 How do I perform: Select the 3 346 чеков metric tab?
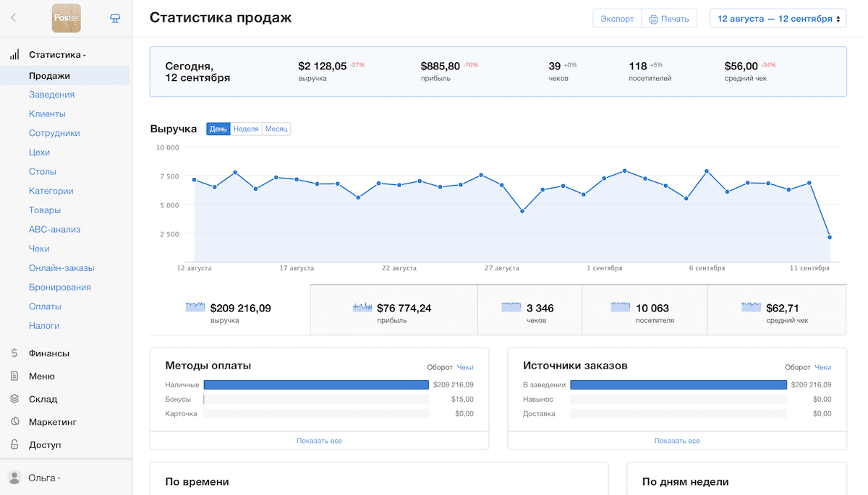click(x=529, y=310)
